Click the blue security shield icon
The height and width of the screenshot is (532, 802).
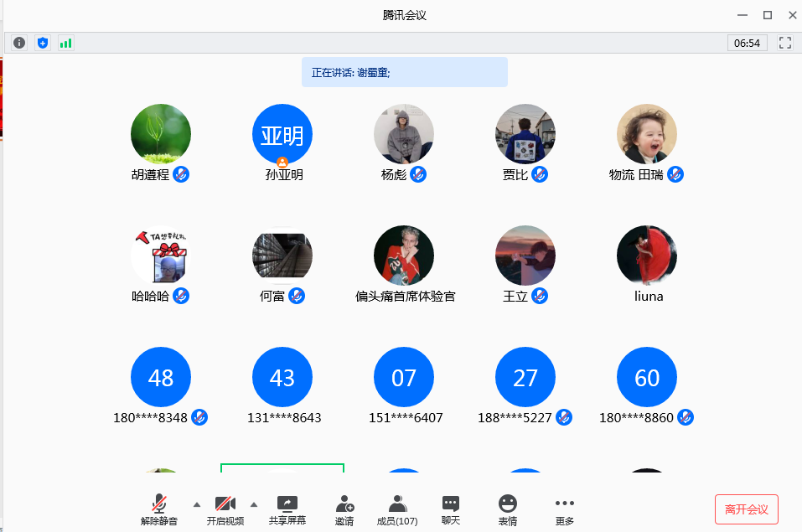(43, 43)
